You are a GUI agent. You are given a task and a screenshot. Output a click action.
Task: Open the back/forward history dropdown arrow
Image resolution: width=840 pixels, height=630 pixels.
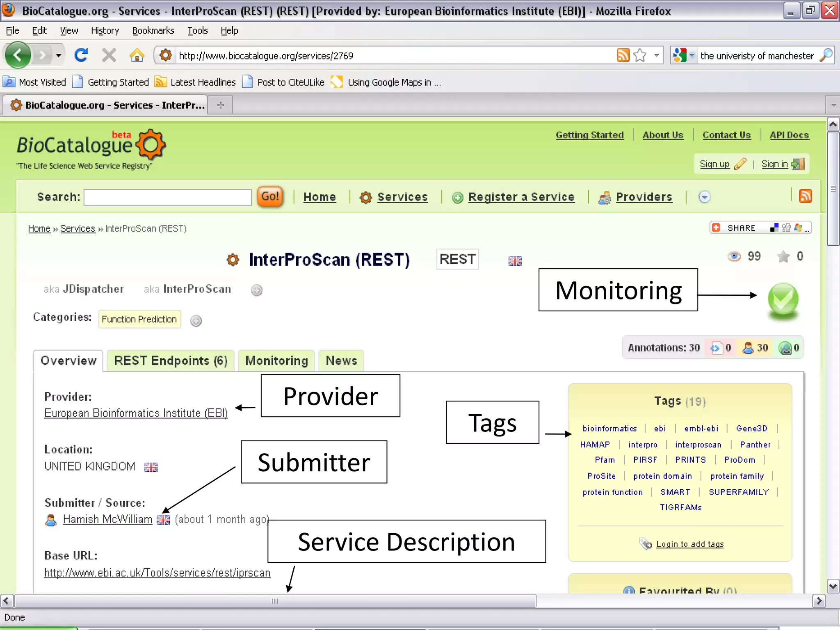59,55
